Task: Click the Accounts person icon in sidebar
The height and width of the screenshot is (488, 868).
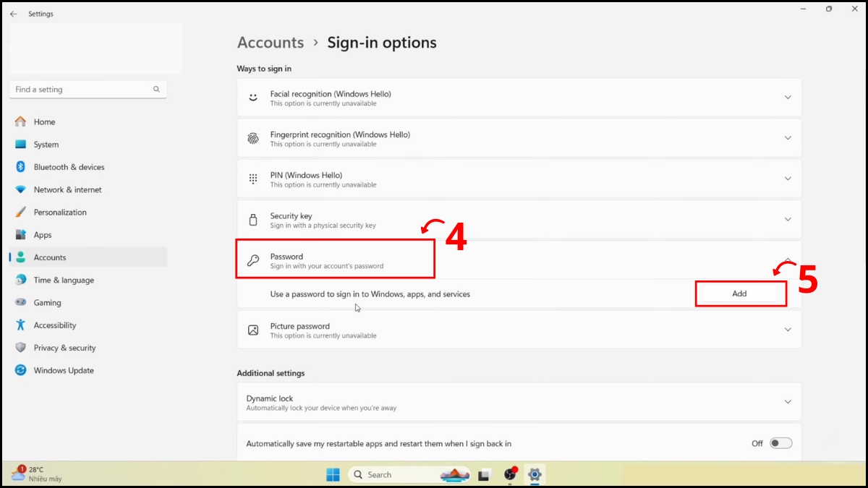Action: (20, 257)
